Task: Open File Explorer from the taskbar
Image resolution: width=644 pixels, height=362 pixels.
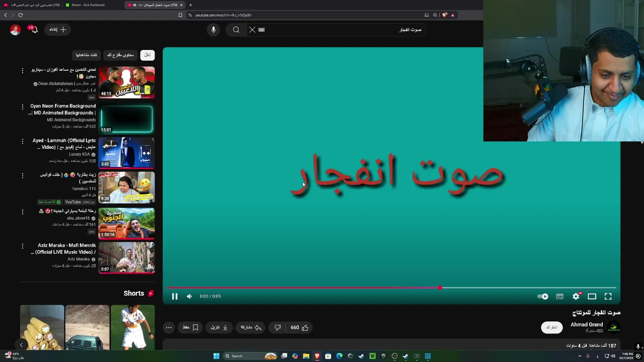Action: 306,356
